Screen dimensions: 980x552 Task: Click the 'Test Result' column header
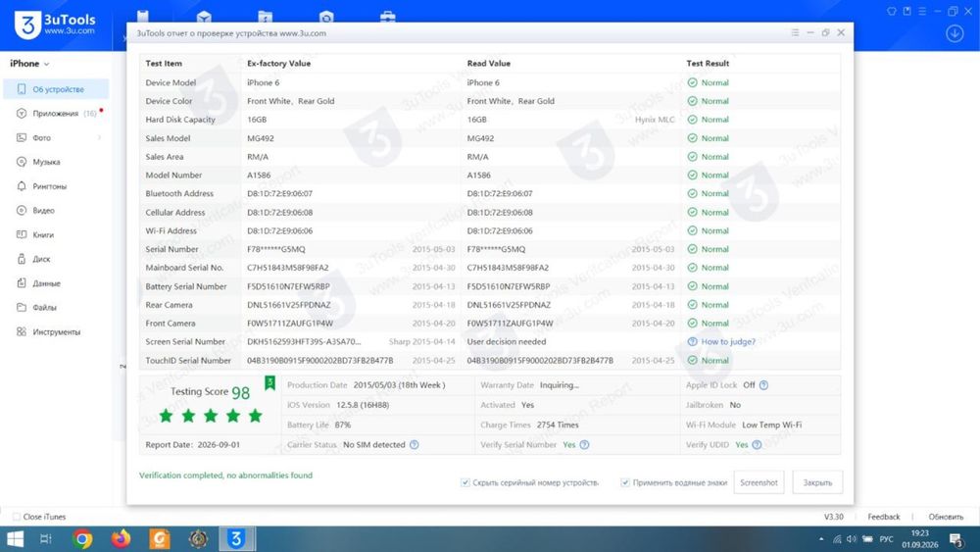[708, 63]
